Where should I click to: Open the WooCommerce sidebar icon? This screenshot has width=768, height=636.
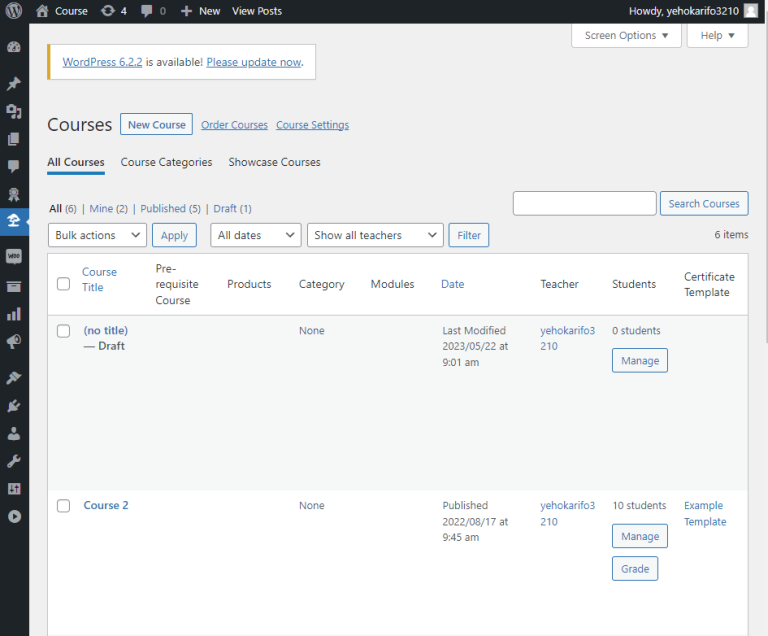coord(14,256)
